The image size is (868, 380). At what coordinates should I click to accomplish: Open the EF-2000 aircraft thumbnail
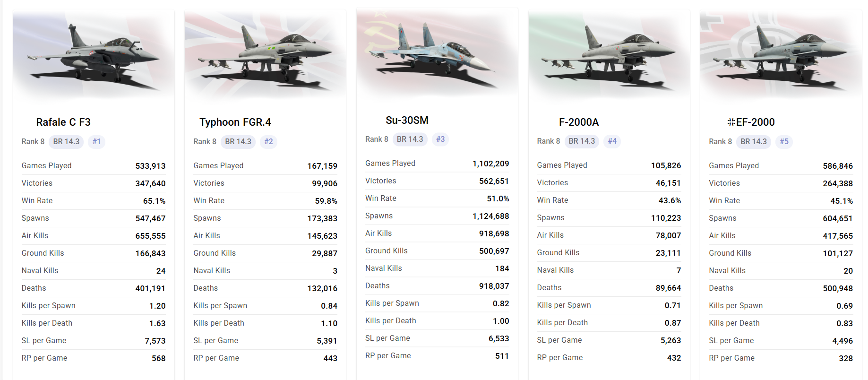coord(781,54)
